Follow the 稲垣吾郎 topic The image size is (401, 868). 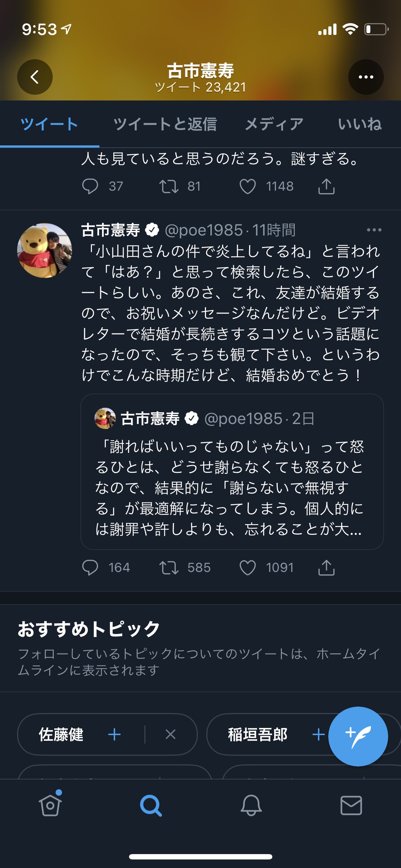[x=318, y=734]
